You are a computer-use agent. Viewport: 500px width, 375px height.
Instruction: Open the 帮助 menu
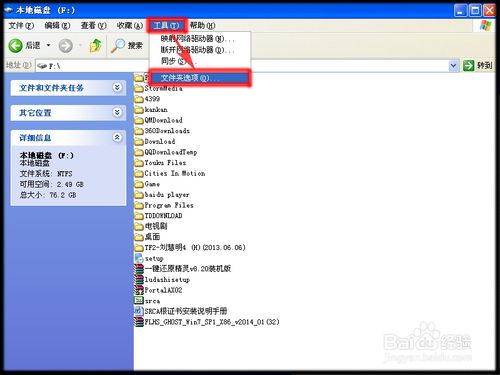202,25
